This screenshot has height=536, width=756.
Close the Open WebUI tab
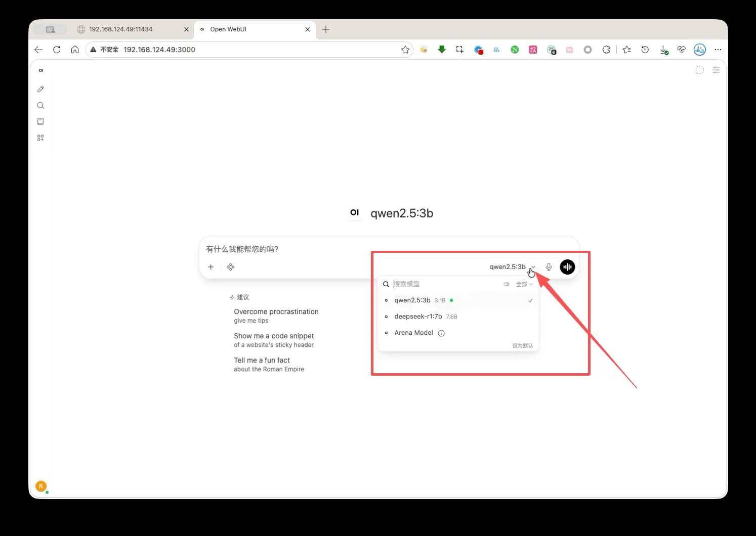pyautogui.click(x=308, y=29)
